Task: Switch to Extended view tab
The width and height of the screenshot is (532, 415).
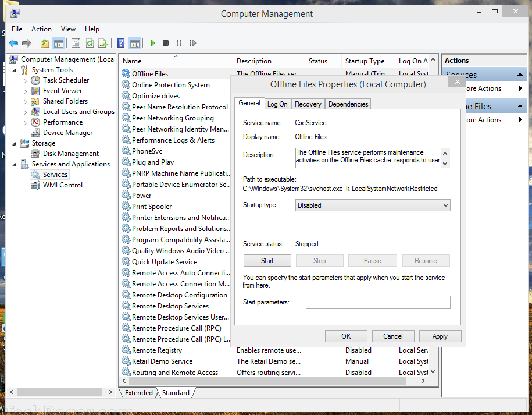Action: [x=139, y=392]
